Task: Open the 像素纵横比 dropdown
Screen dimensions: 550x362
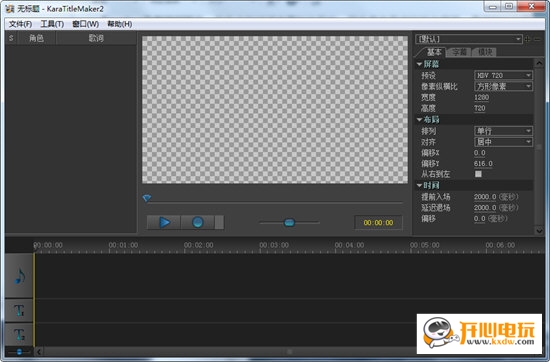Action: [503, 86]
